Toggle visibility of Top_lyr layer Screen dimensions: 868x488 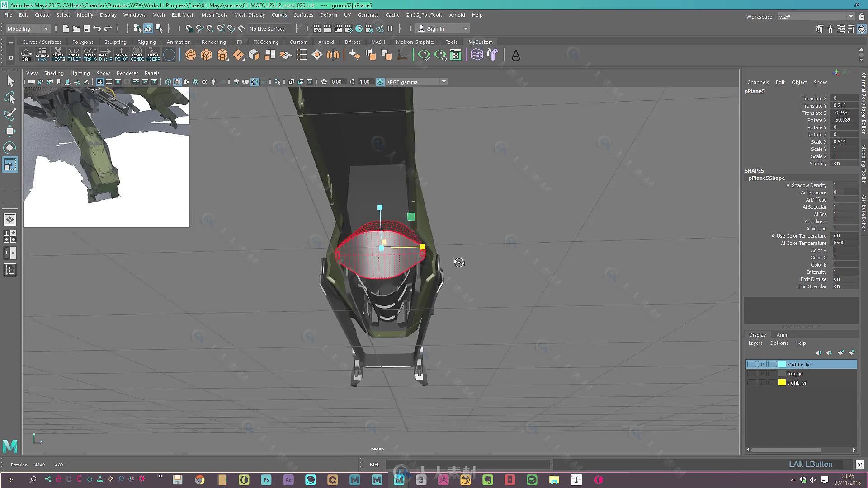[x=751, y=374]
